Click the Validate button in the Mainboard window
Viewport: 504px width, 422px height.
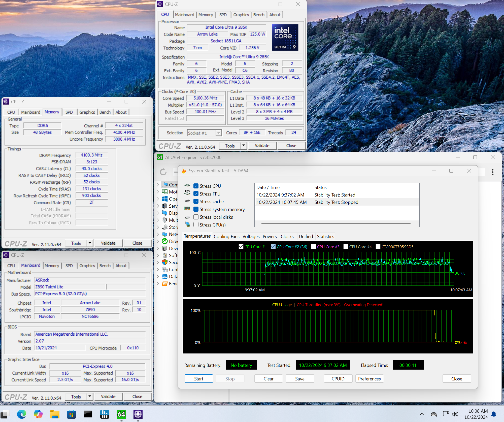(x=108, y=397)
